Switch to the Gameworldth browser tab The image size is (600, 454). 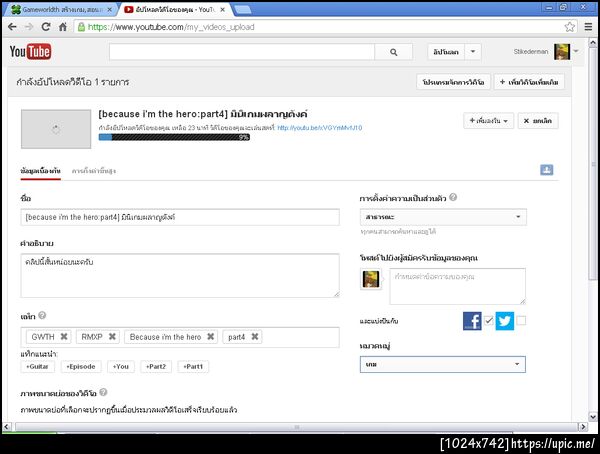[x=62, y=10]
